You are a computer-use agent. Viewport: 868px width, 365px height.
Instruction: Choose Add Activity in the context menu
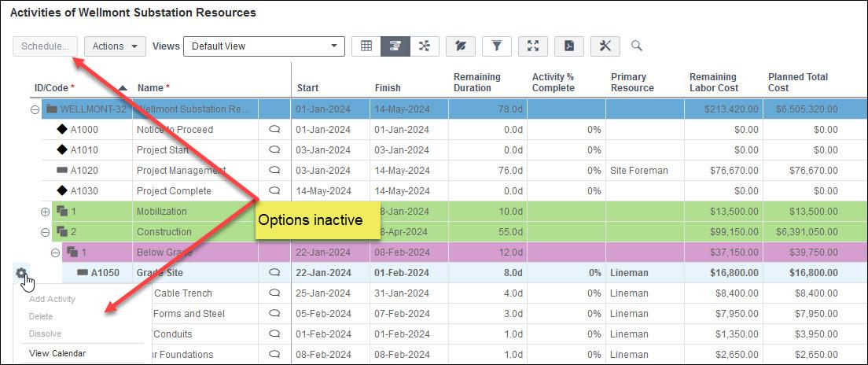pos(53,299)
